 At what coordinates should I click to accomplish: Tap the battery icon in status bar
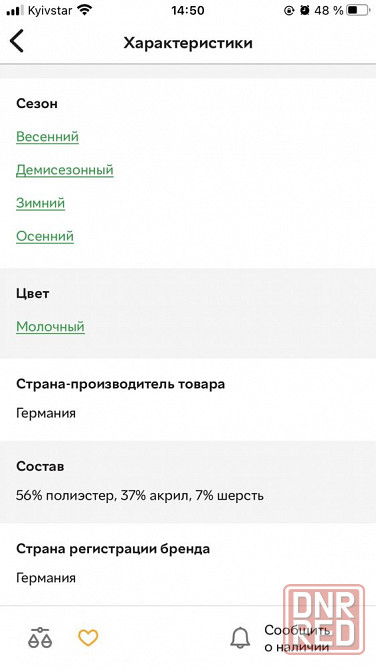[x=358, y=10]
